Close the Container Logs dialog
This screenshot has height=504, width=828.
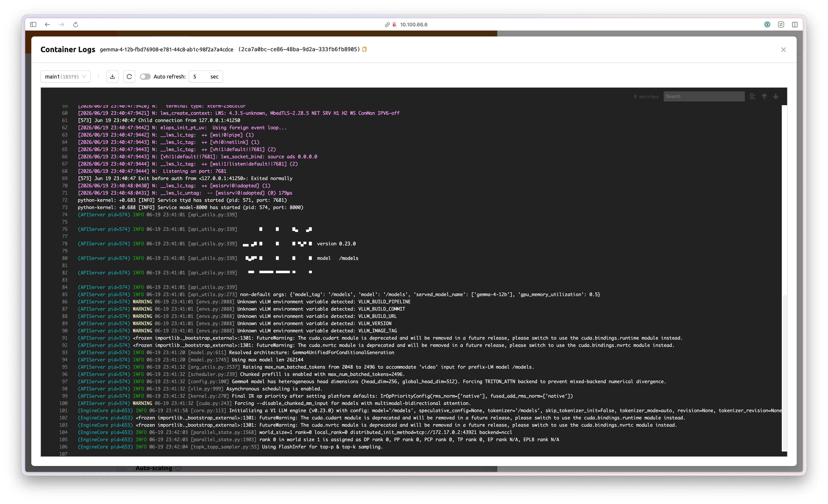783,50
